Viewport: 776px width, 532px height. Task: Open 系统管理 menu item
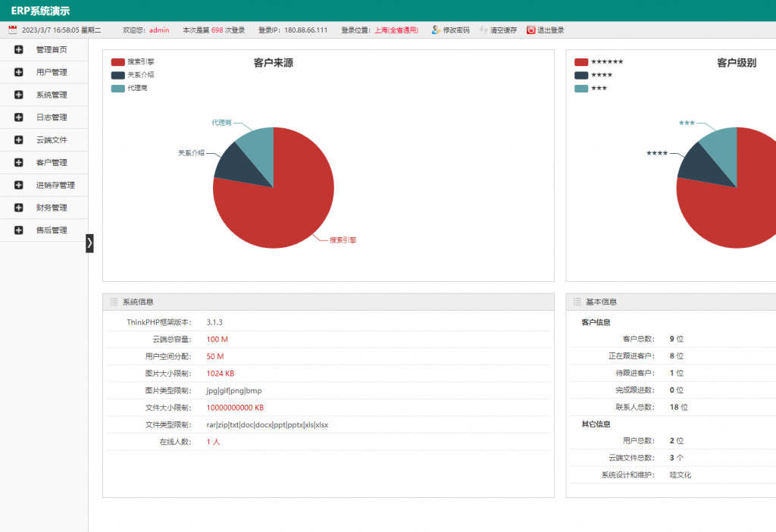pyautogui.click(x=52, y=95)
